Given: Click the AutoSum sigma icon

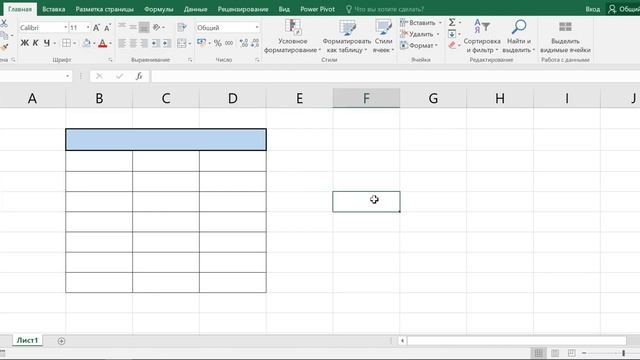Looking at the screenshot, I should [452, 22].
